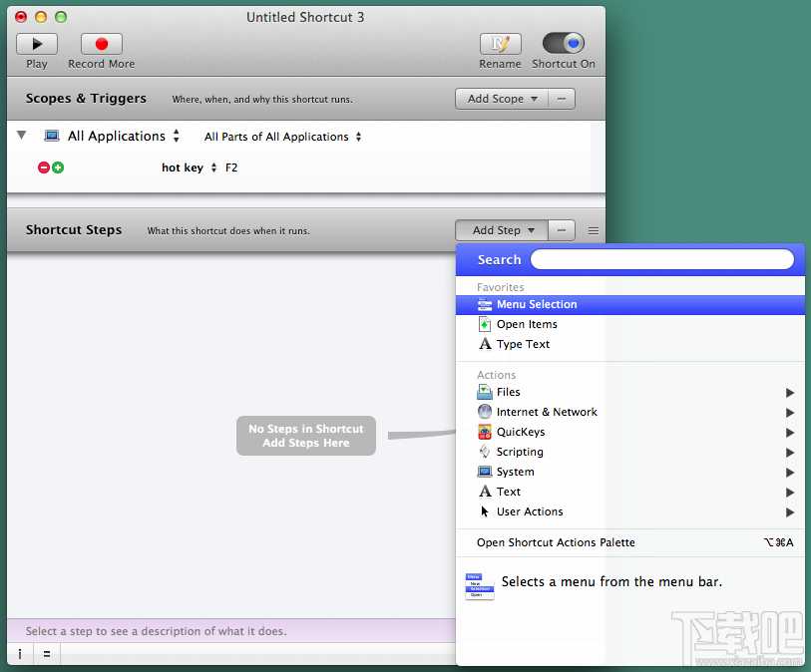Screen dimensions: 811x672
Task: Expand the QuicKeys actions submenu
Action: point(630,432)
